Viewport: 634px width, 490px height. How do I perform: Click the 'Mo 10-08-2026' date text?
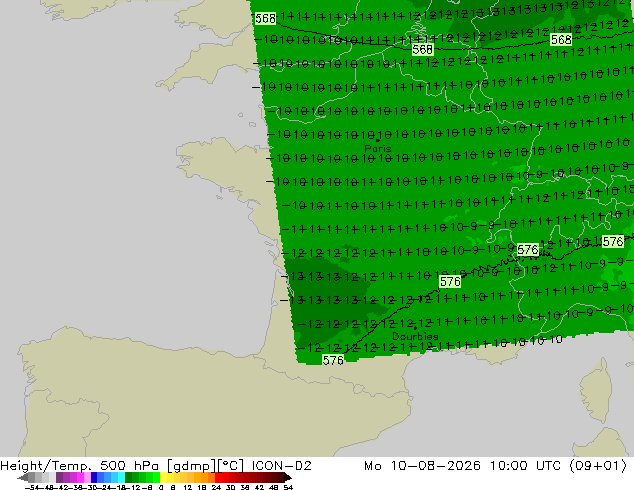422,466
